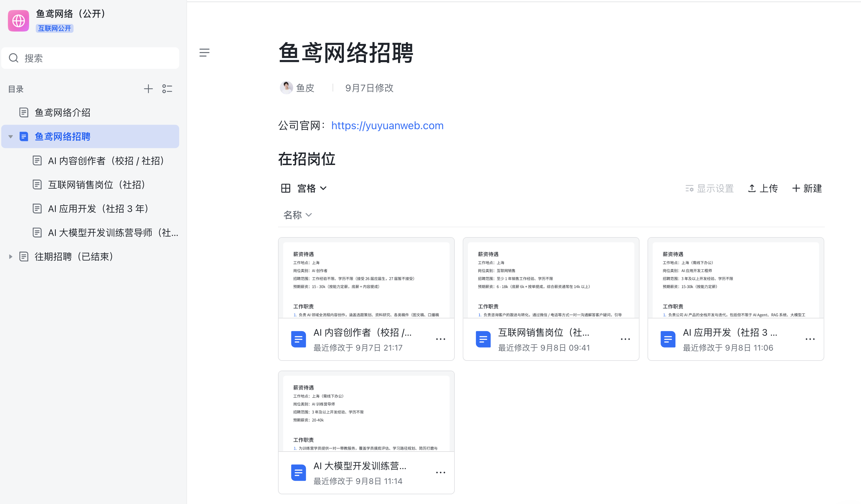Collapse the 鱼鸢网络招聘 tree node

tap(11, 137)
